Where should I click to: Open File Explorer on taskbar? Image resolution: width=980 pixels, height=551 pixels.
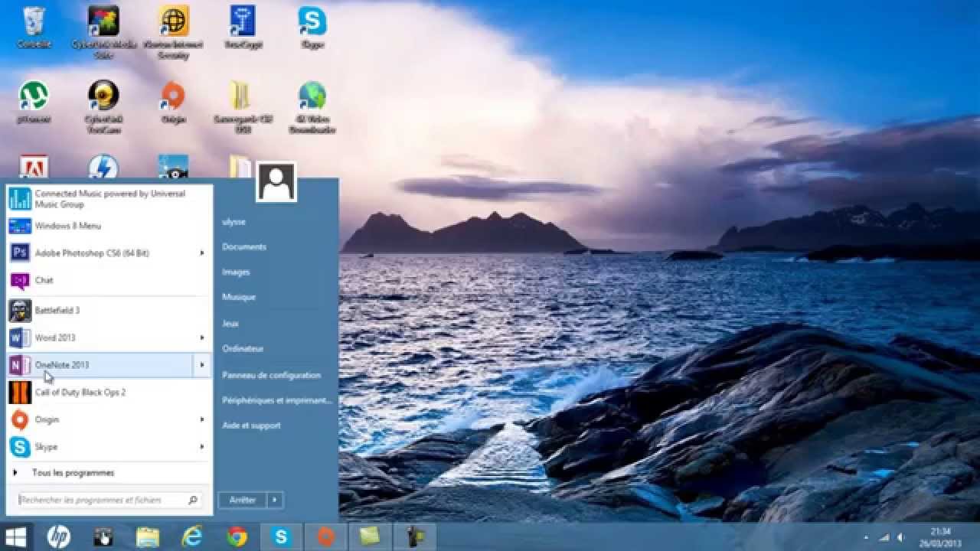tap(147, 537)
